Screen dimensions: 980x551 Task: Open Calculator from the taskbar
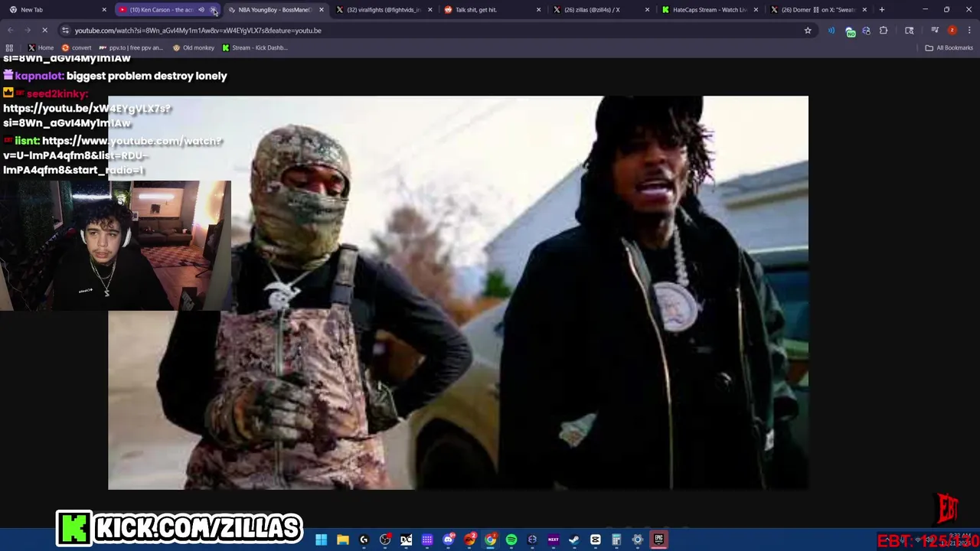click(x=616, y=540)
